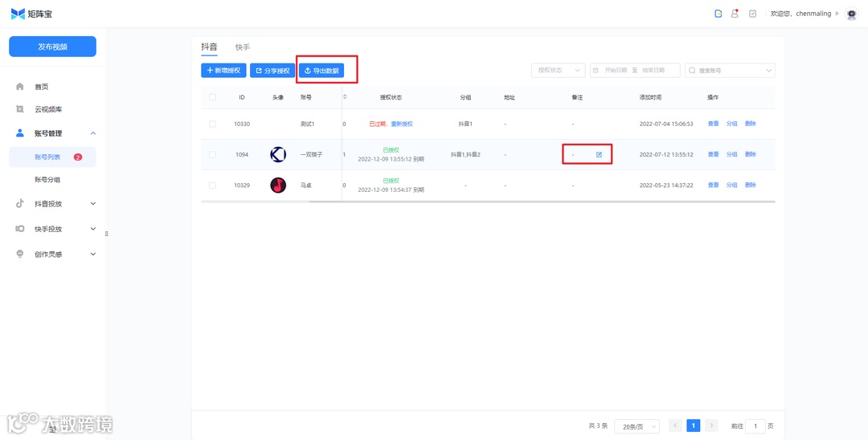Click the 分享授权 button
The width and height of the screenshot is (868, 440).
272,71
